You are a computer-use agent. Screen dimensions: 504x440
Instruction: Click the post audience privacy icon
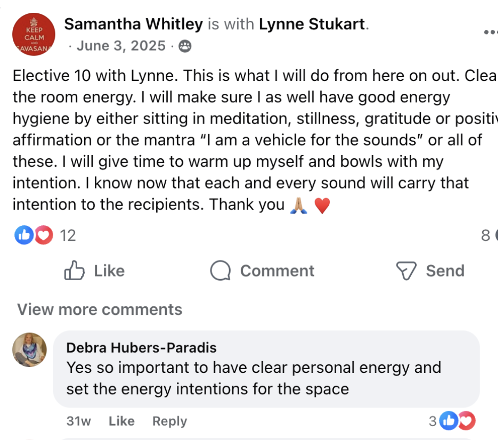185,46
